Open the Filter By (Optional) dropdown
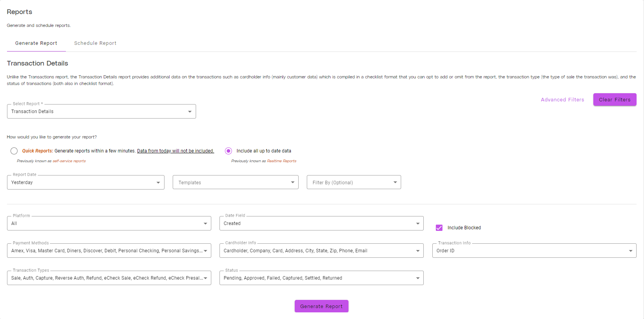Screen dimensions: 644x319 (x=354, y=183)
